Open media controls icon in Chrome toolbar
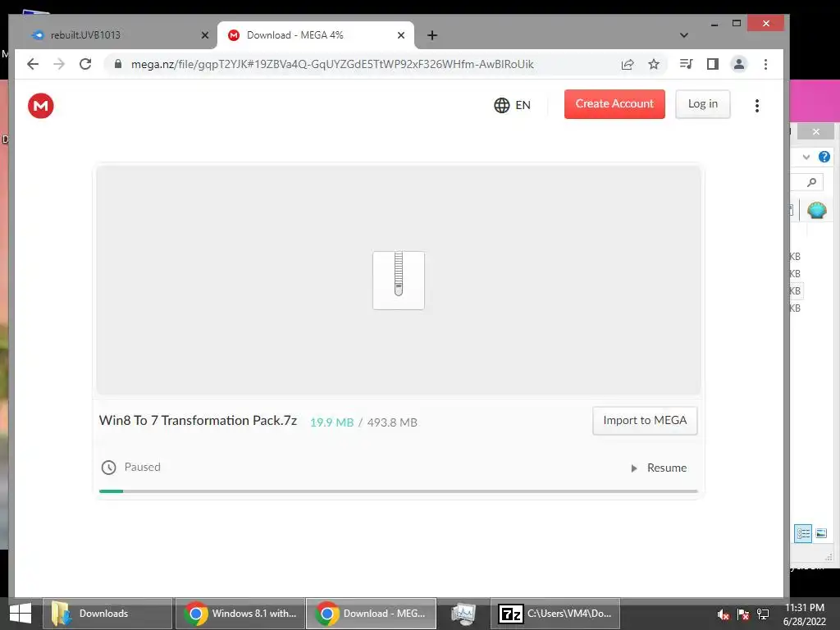The image size is (840, 630). [686, 64]
